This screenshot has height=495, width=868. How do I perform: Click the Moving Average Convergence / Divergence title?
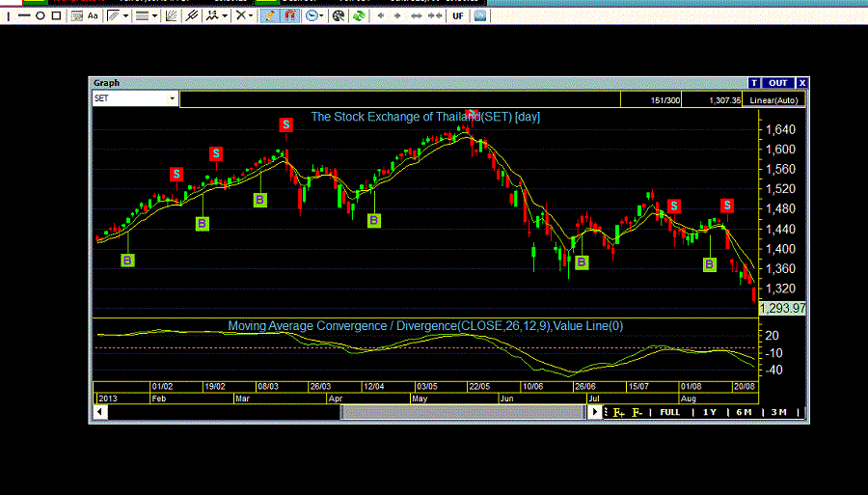425,326
